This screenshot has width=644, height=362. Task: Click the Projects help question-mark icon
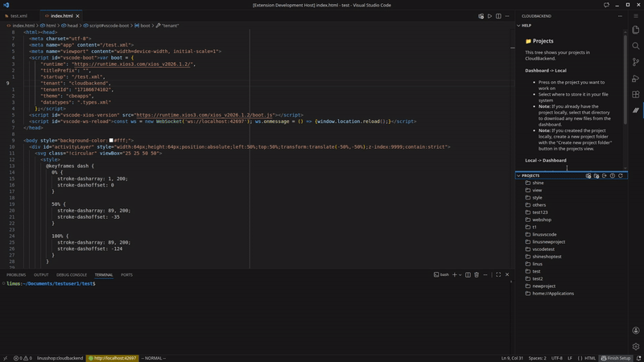point(613,175)
